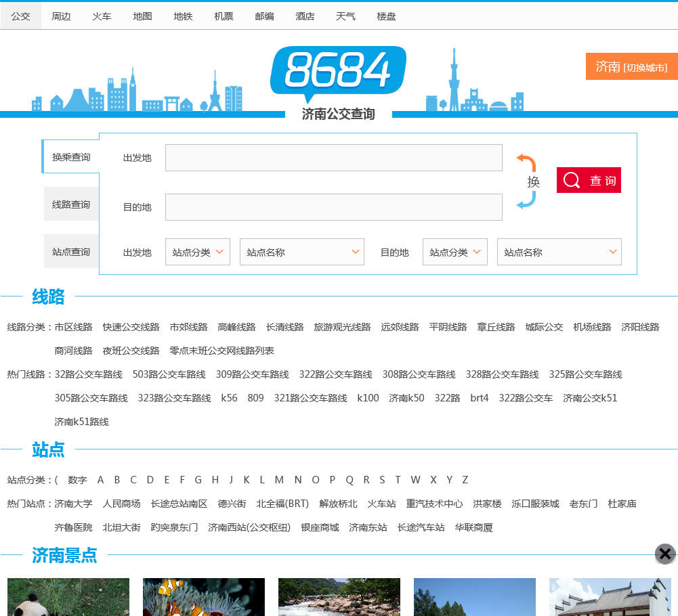678x616 pixels.
Task: Switch to the 站点查询 side tab
Action: (x=71, y=252)
